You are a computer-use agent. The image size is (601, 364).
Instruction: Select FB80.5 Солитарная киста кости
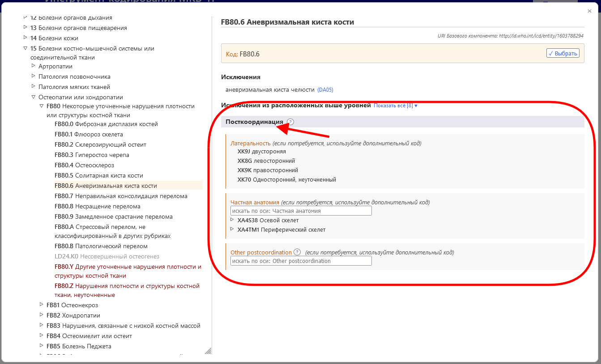[x=99, y=175]
